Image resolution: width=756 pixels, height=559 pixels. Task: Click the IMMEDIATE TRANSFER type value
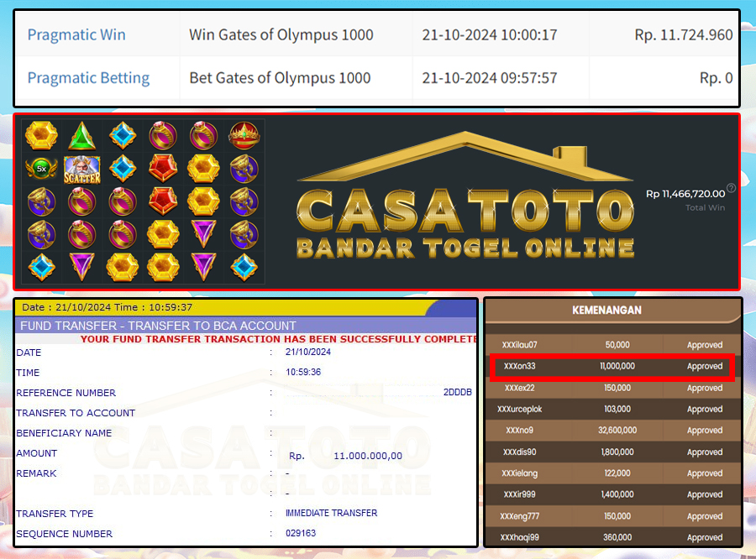[331, 513]
